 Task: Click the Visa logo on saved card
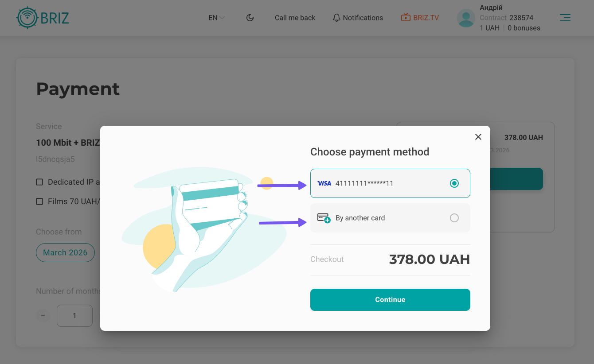[324, 183]
